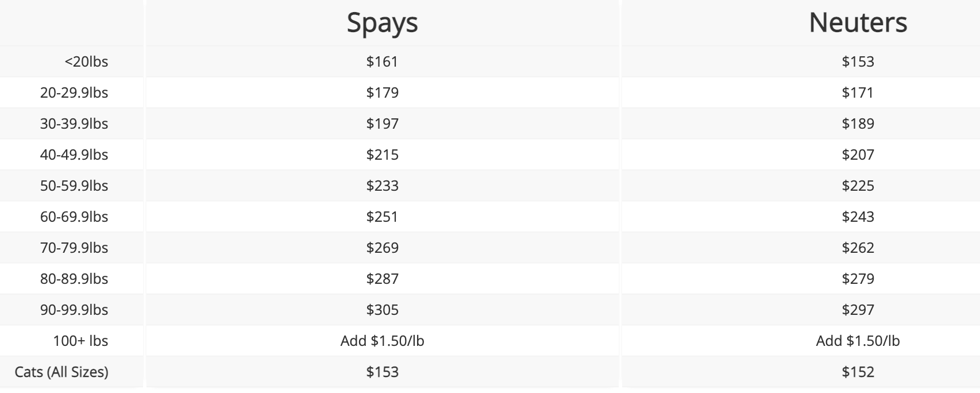Click Add $1.50/lb in Spays column
This screenshot has width=980, height=393.
(x=382, y=341)
